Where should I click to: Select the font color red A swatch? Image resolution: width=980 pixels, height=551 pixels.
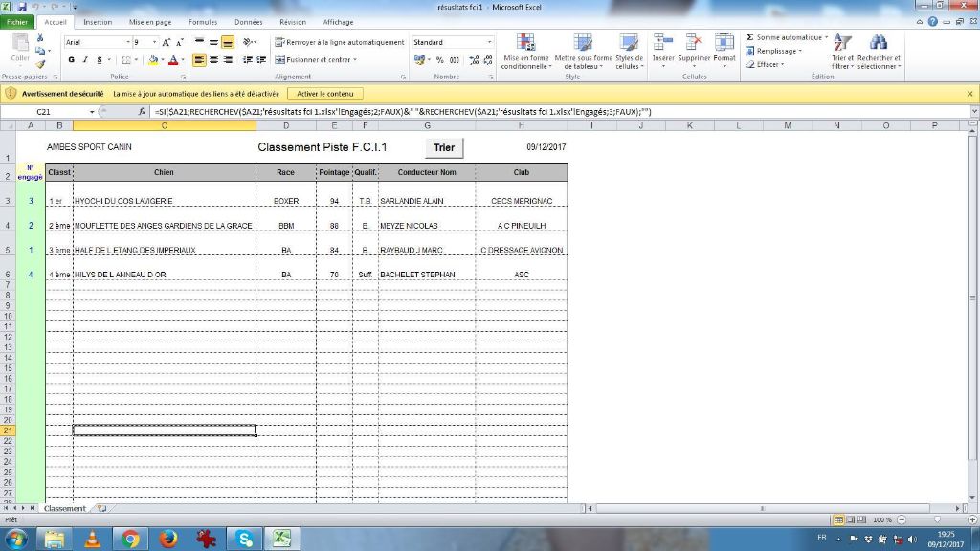click(173, 60)
